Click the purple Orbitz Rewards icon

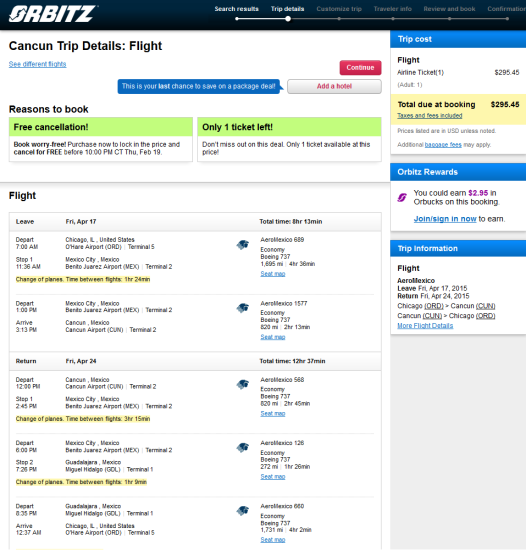(402, 197)
